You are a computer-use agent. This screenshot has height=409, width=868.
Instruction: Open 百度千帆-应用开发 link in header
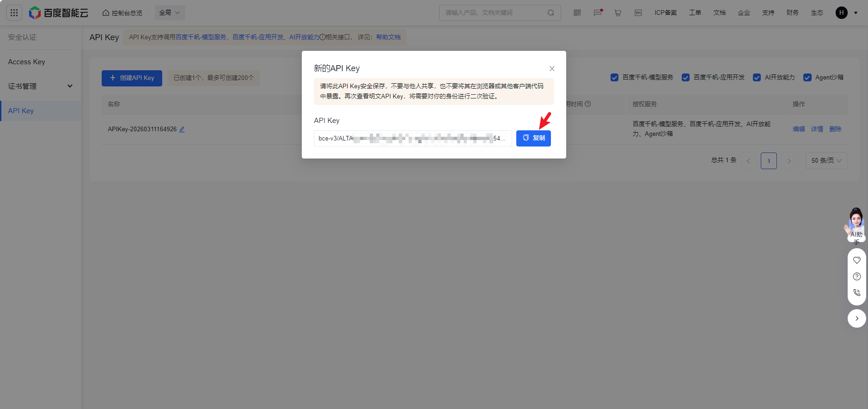coord(258,37)
